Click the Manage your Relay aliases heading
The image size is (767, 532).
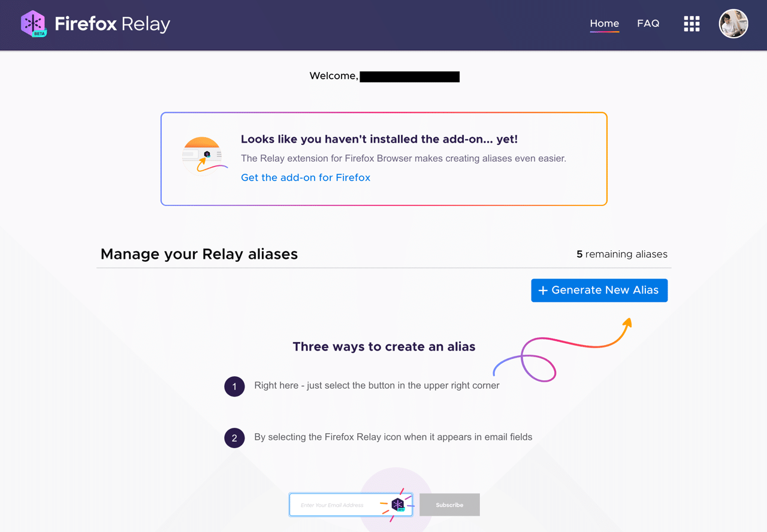click(199, 254)
